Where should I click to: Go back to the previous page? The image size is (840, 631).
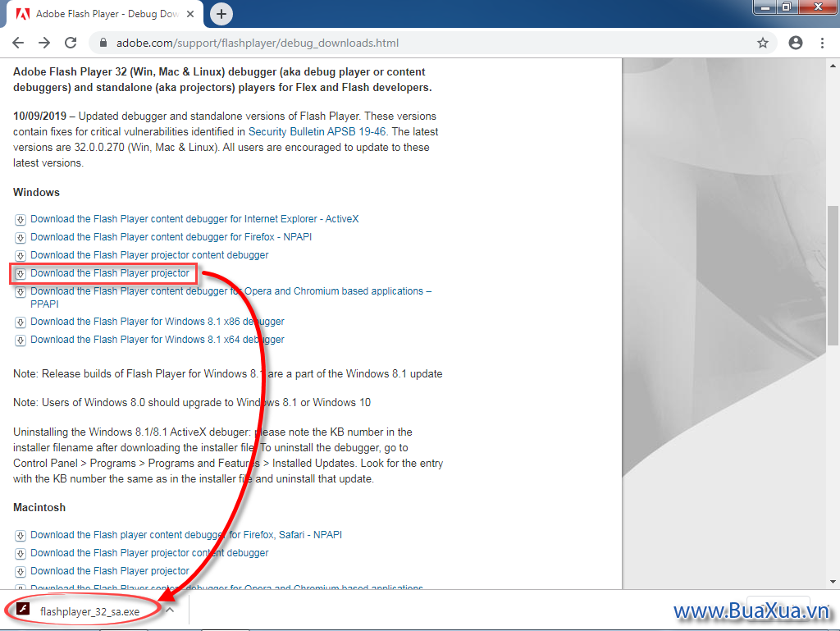(x=18, y=43)
